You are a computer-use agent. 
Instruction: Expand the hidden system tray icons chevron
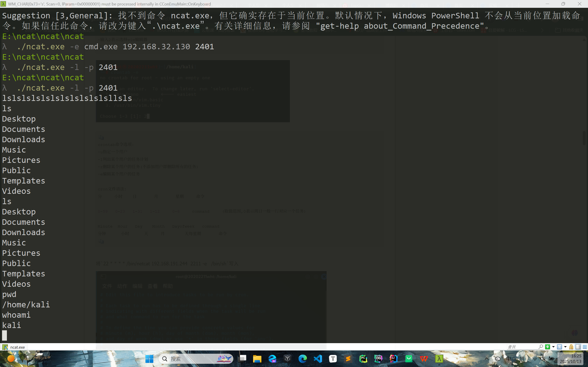[x=486, y=359]
